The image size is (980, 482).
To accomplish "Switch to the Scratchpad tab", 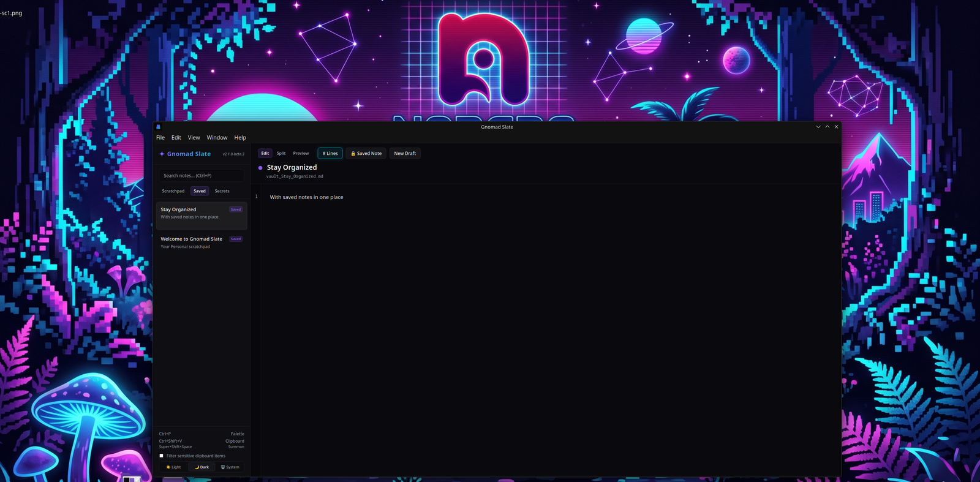I will 173,191.
